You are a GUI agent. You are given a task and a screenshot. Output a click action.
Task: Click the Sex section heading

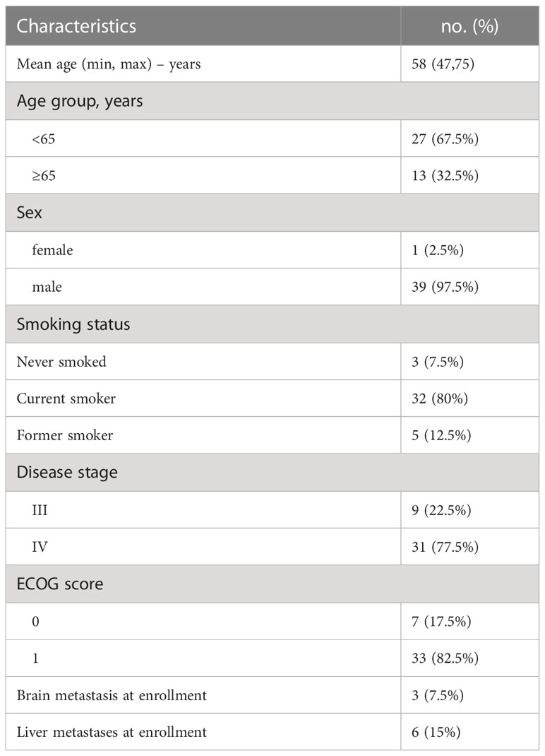coord(30,213)
